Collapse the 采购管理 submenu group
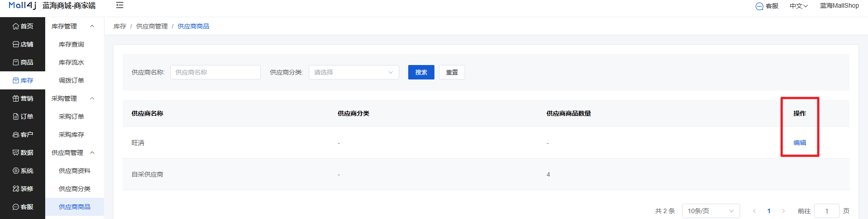868x219 pixels. coord(75,98)
